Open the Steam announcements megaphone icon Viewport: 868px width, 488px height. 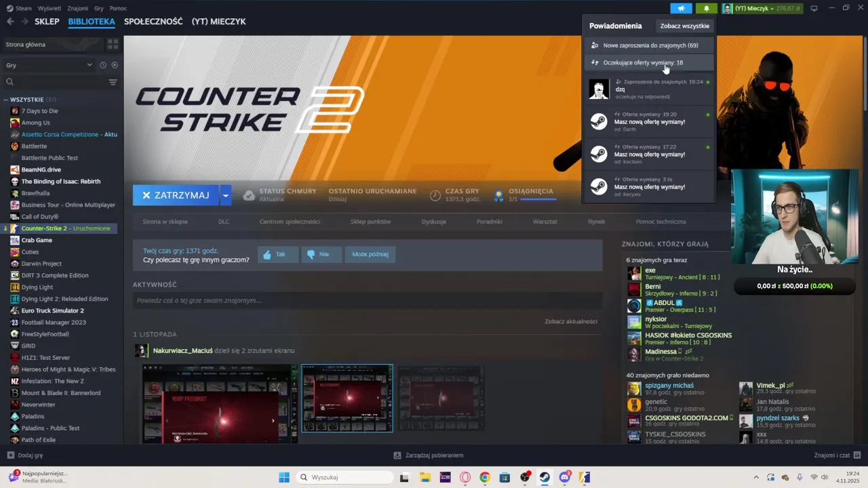click(681, 8)
